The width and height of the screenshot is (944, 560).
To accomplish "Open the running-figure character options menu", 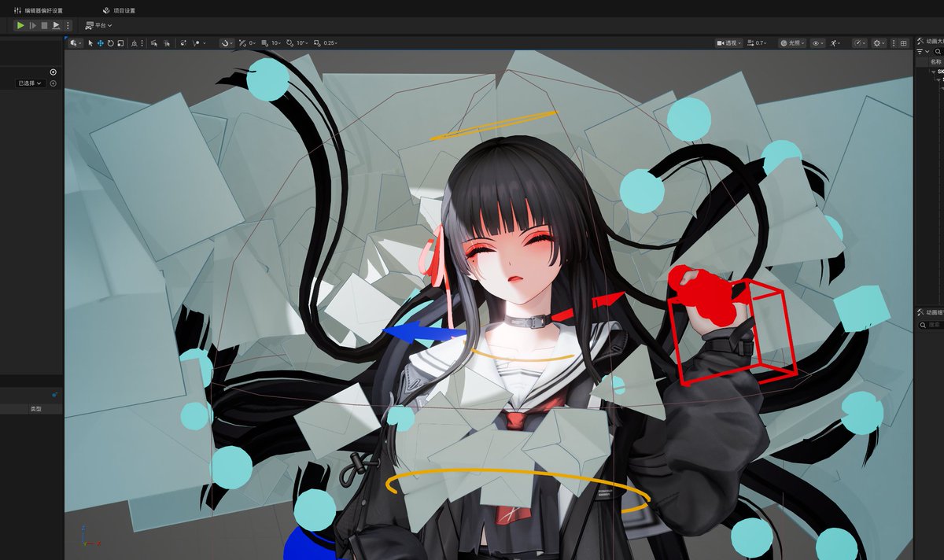I will [x=835, y=43].
